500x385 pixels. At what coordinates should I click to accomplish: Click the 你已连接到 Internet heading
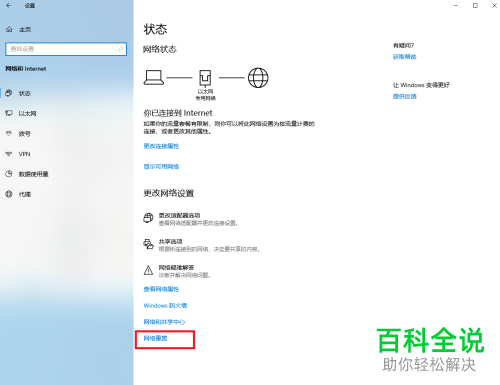178,113
